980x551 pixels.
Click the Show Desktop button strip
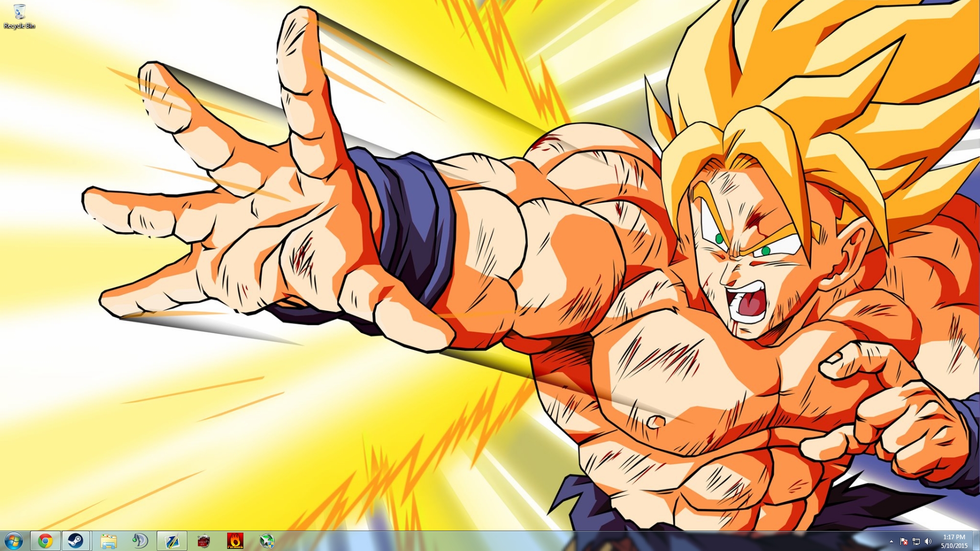[x=976, y=541]
